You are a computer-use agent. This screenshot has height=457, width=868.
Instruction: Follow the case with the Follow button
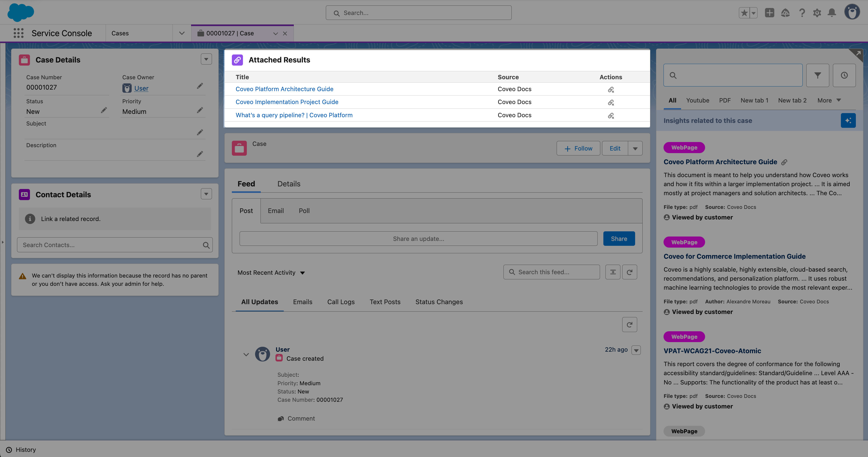click(578, 148)
